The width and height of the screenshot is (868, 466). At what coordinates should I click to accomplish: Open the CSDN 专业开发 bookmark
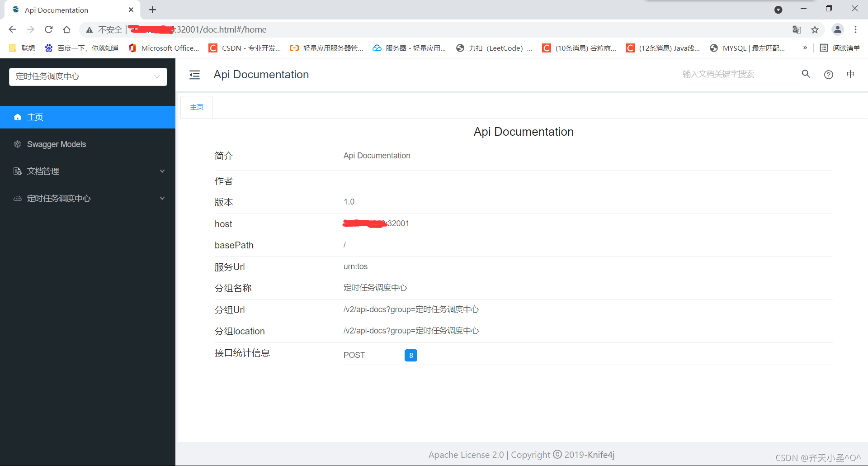pos(245,48)
